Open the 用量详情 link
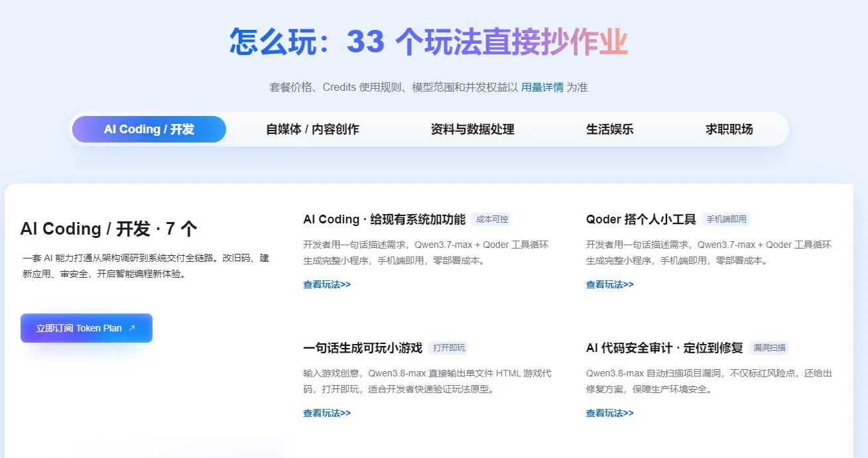The image size is (868, 458). pos(542,87)
